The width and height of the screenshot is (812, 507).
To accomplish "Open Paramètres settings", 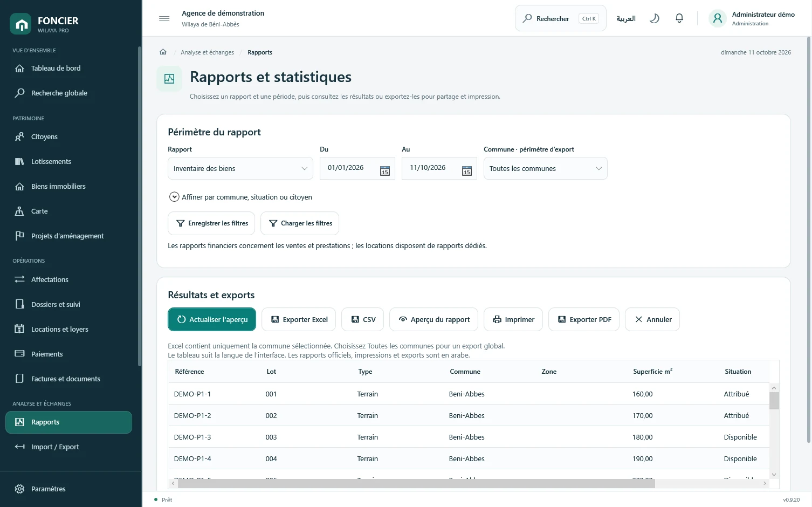I will point(69,489).
